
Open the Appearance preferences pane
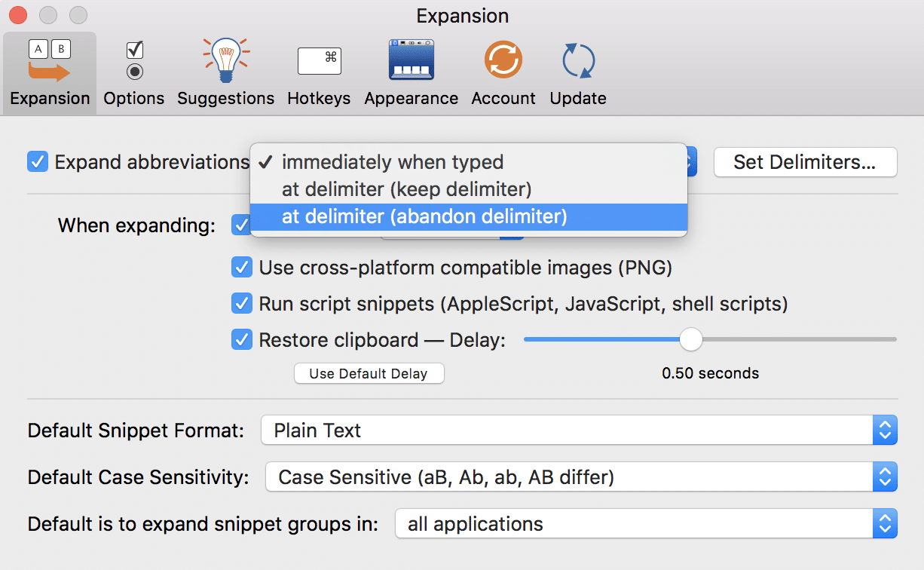click(x=411, y=73)
